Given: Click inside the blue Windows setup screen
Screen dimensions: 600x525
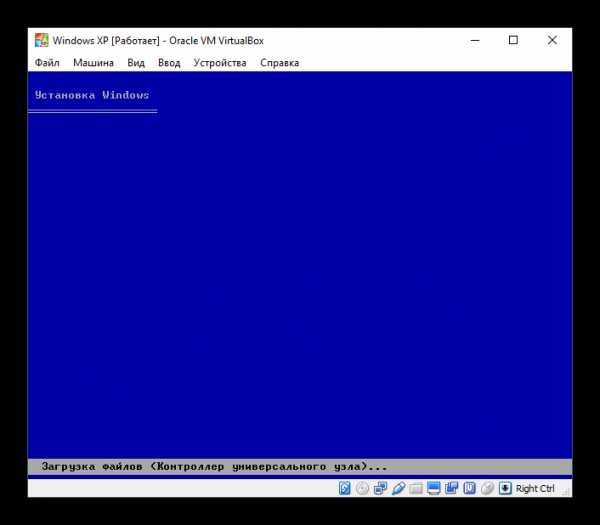Looking at the screenshot, I should [x=300, y=270].
